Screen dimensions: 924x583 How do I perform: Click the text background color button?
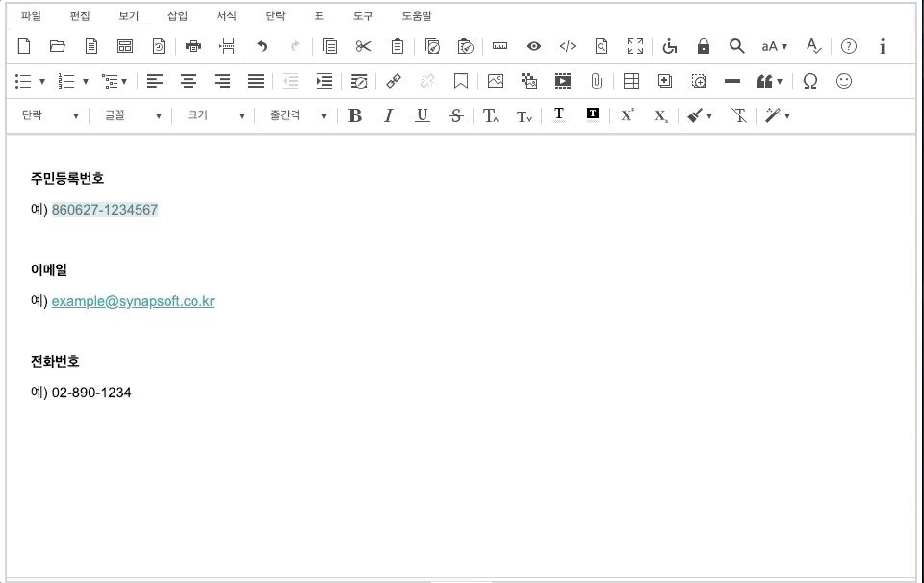click(593, 114)
